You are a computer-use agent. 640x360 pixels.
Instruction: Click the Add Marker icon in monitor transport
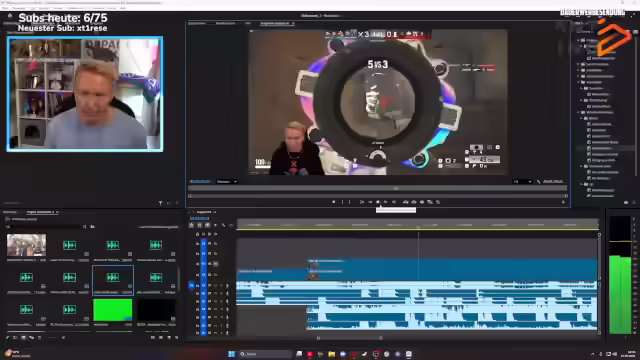[x=333, y=202]
